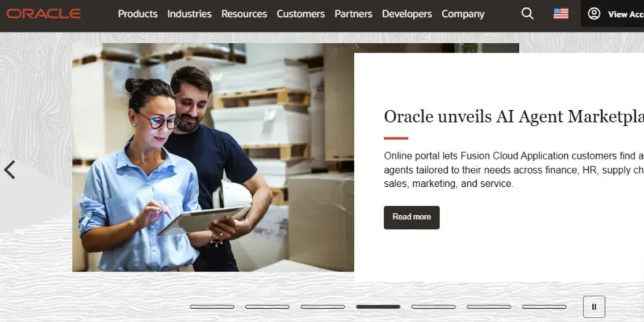644x322 pixels.
Task: Expand the Resources navigation item
Action: pos(244,14)
